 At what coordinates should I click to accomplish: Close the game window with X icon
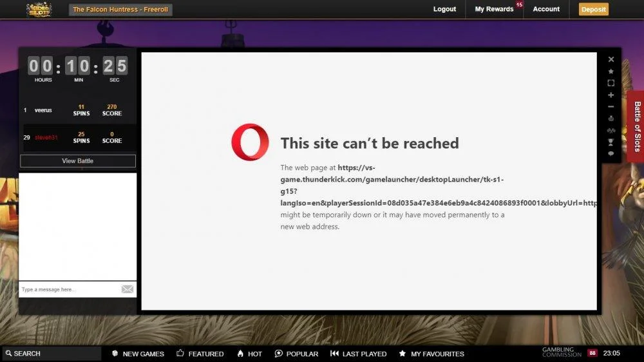click(x=611, y=59)
